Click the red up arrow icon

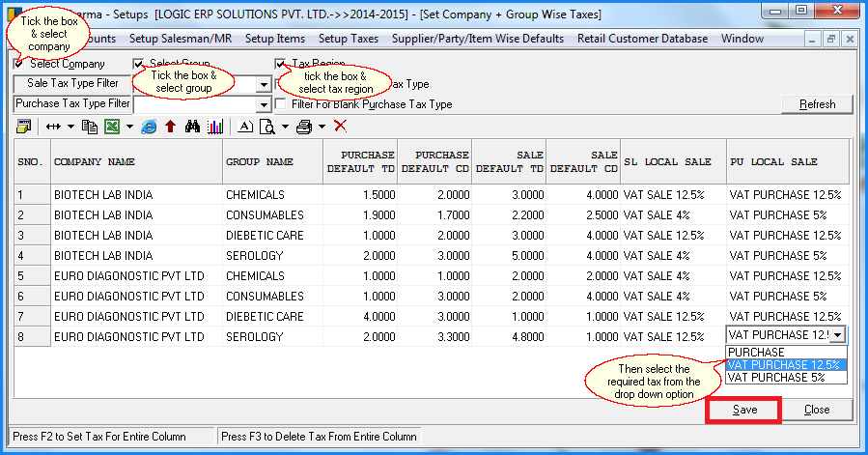pos(171,127)
